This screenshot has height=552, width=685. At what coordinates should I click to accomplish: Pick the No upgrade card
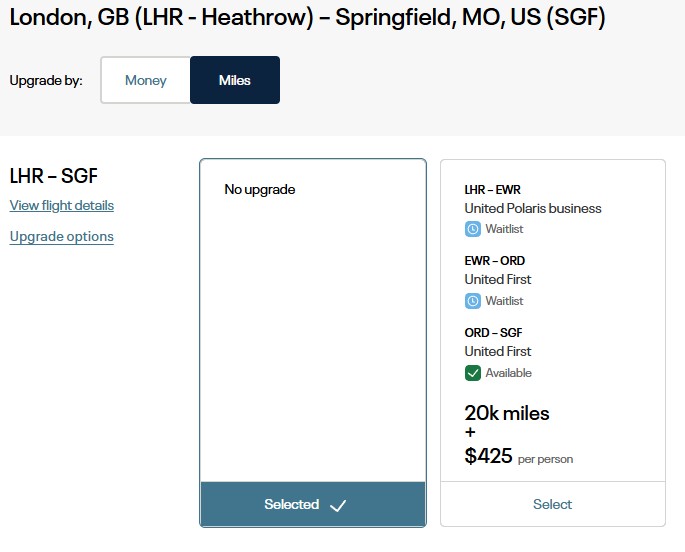[313, 320]
